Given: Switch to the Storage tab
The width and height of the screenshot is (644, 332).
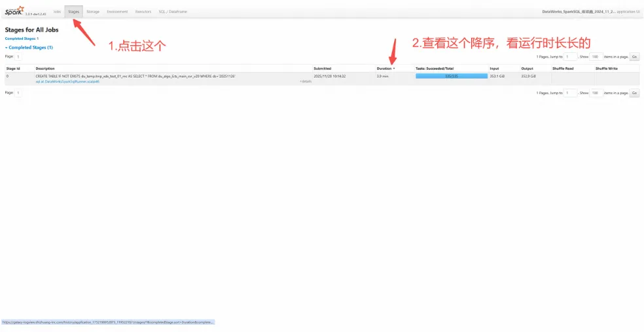Looking at the screenshot, I should pyautogui.click(x=93, y=12).
